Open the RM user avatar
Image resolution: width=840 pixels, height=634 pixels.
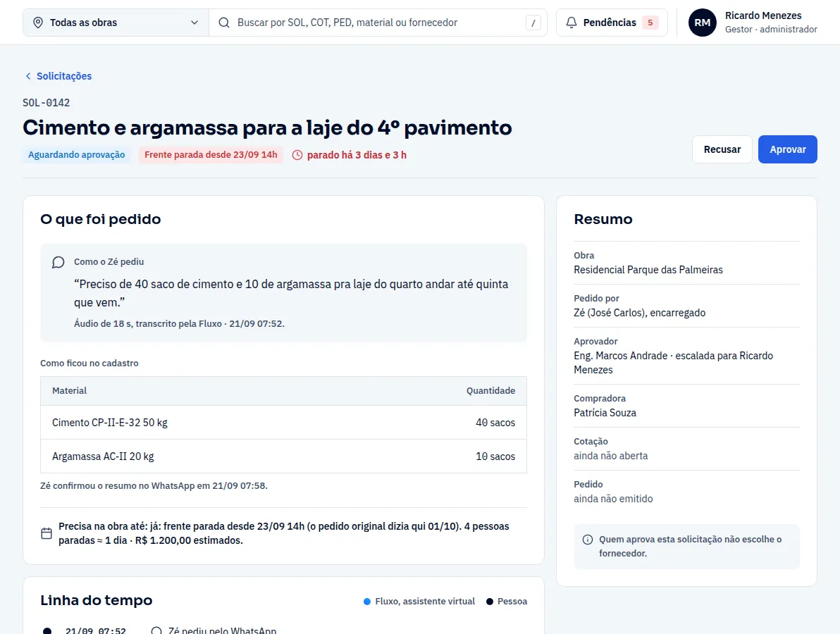click(x=703, y=23)
